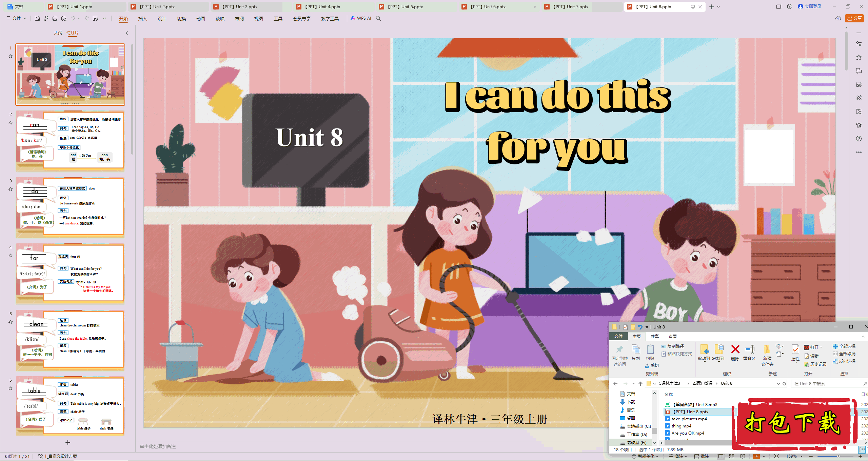Start the slideshow with the orange play button
This screenshot has width=868, height=461.
(x=756, y=456)
